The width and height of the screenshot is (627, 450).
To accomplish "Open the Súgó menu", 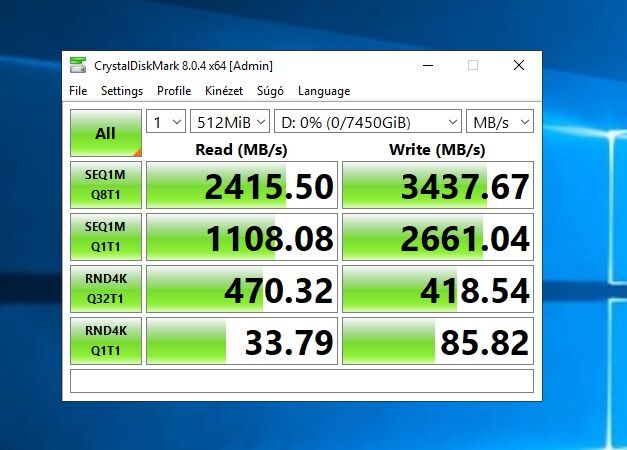I will coord(270,91).
